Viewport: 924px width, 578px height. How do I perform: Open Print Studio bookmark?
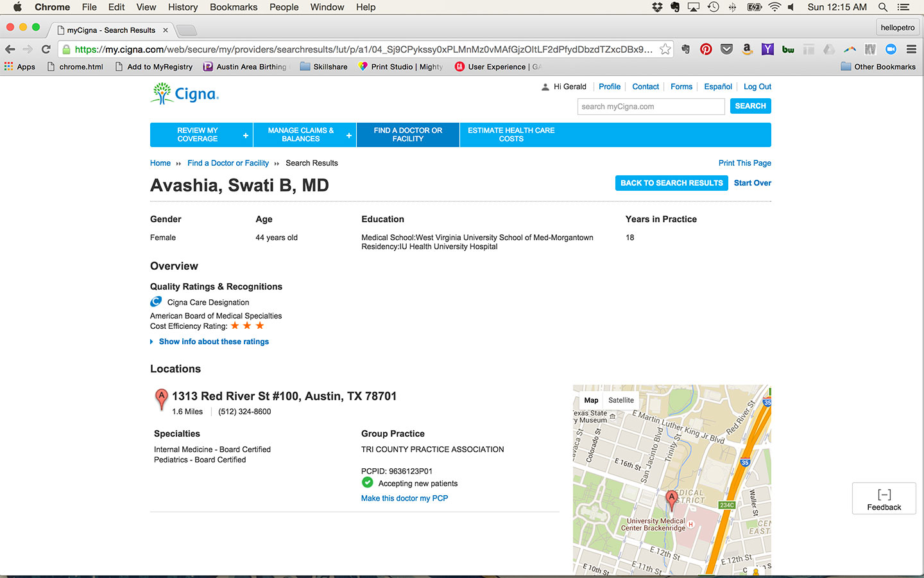400,67
